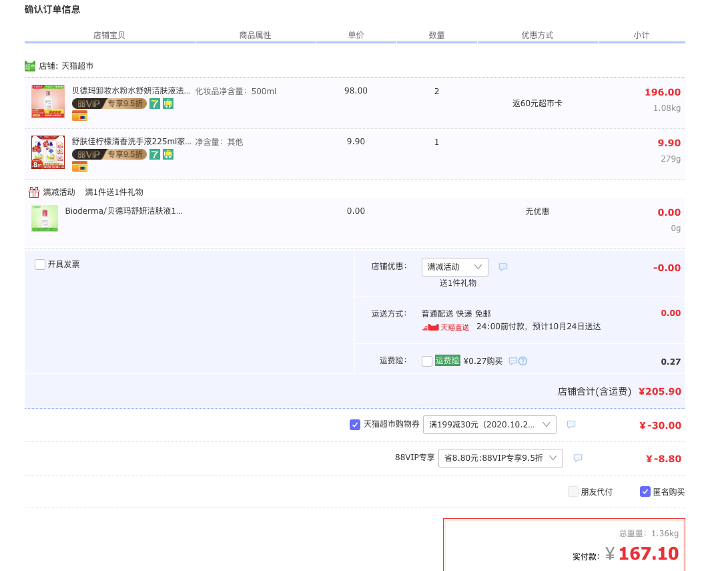The width and height of the screenshot is (728, 571).
Task: Click the 普通配送 快递 免邮 shipping text
Action: 456,314
